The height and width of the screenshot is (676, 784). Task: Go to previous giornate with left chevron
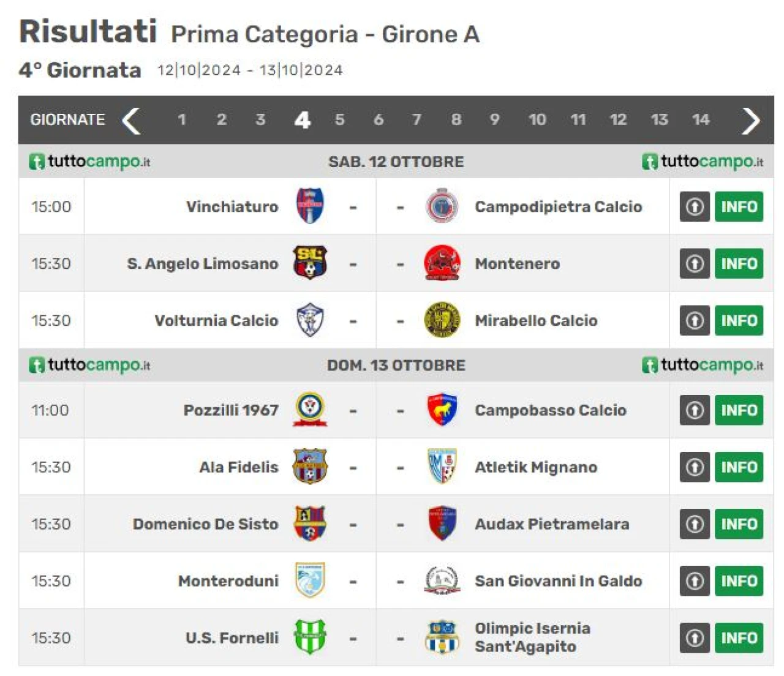131,120
